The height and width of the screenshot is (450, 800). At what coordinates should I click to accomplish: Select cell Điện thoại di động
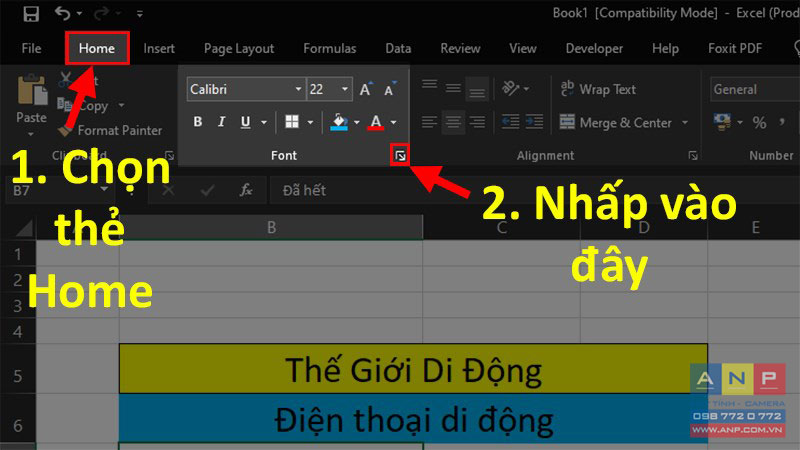413,418
